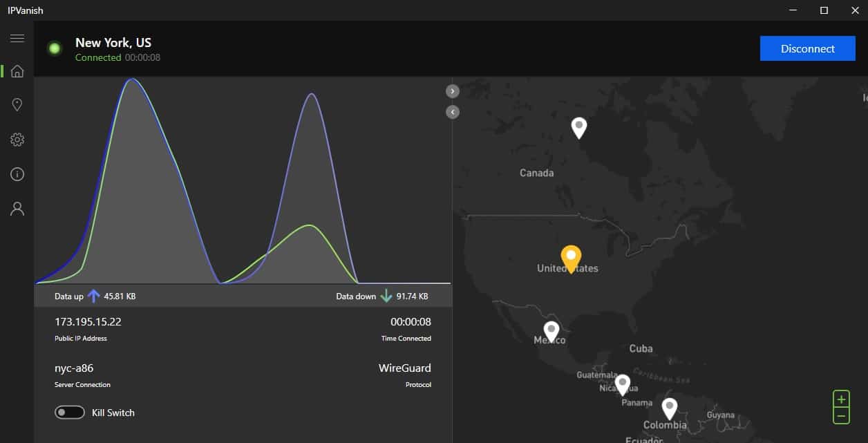Click the WireGuard protocol value

click(405, 368)
